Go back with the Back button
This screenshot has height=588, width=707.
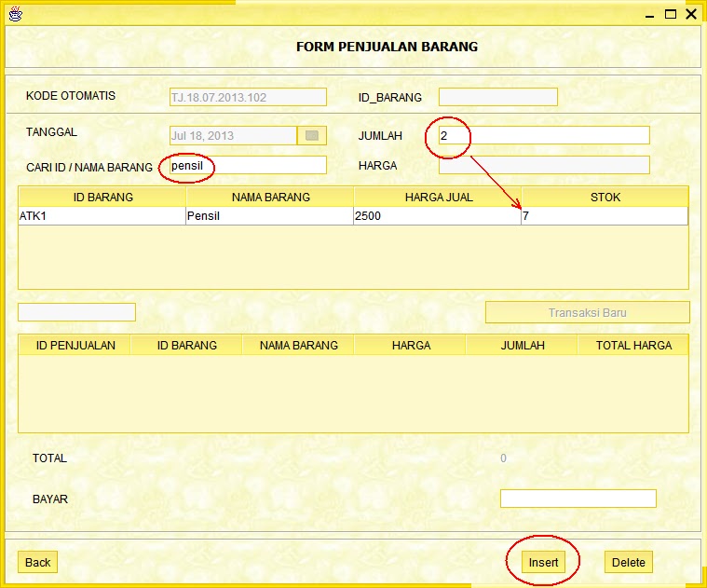pos(38,562)
